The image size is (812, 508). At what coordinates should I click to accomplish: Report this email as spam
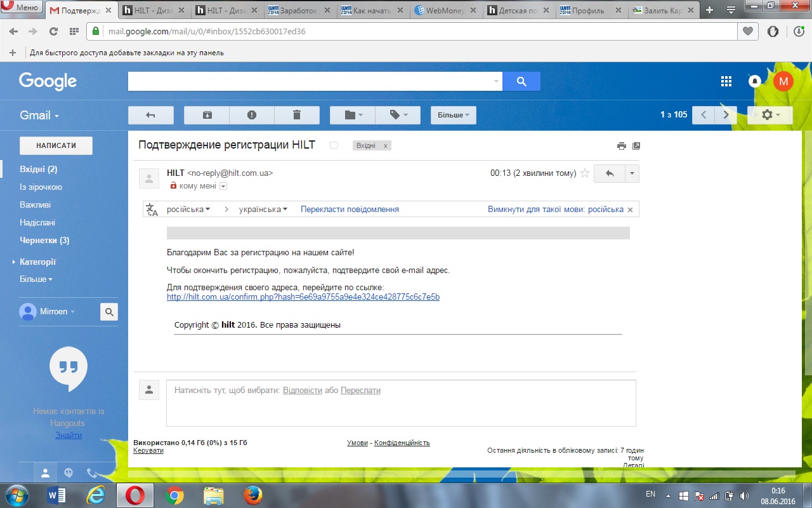(x=252, y=115)
